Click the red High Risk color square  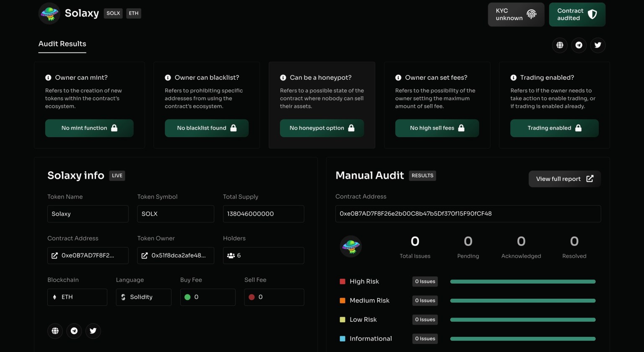(x=343, y=282)
